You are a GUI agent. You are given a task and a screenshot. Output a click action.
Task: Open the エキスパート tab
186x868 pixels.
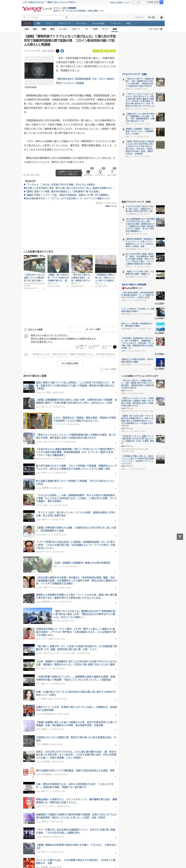[64, 24]
